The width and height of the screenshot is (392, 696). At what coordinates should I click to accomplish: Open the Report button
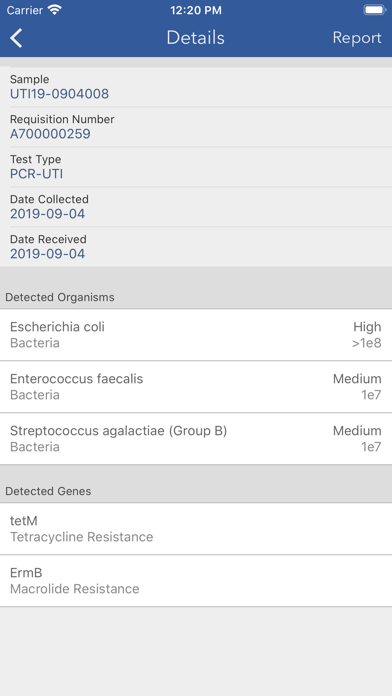(357, 38)
